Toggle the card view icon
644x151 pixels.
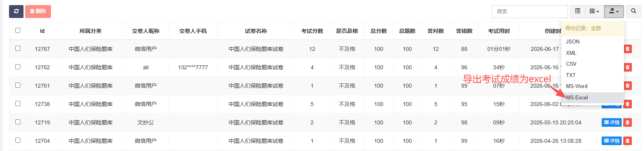[577, 11]
